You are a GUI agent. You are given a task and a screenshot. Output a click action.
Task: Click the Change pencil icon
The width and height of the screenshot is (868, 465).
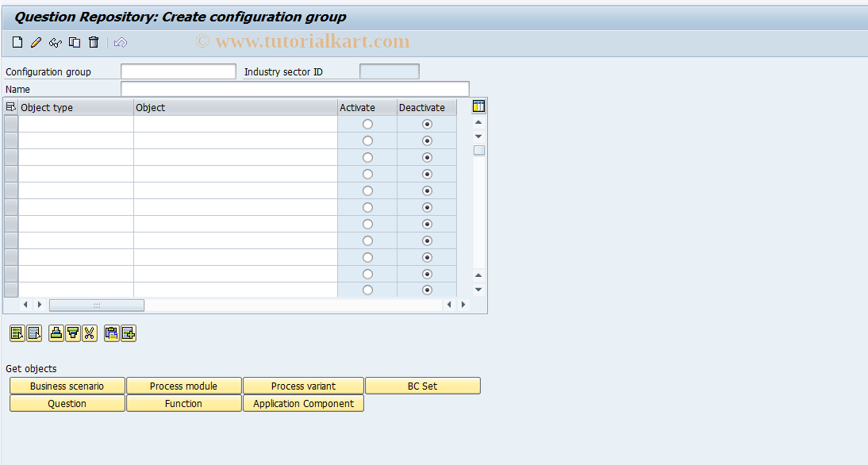coord(36,42)
